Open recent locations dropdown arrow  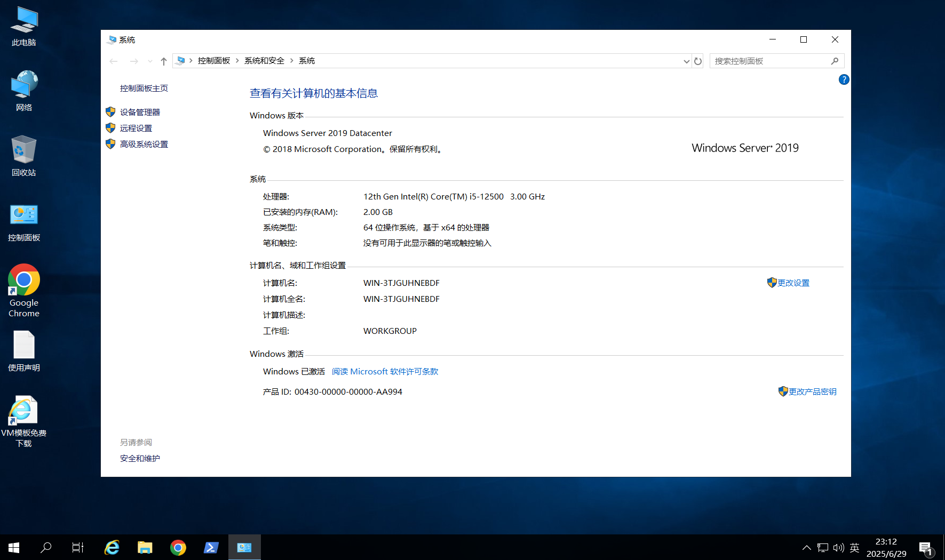[x=150, y=61]
